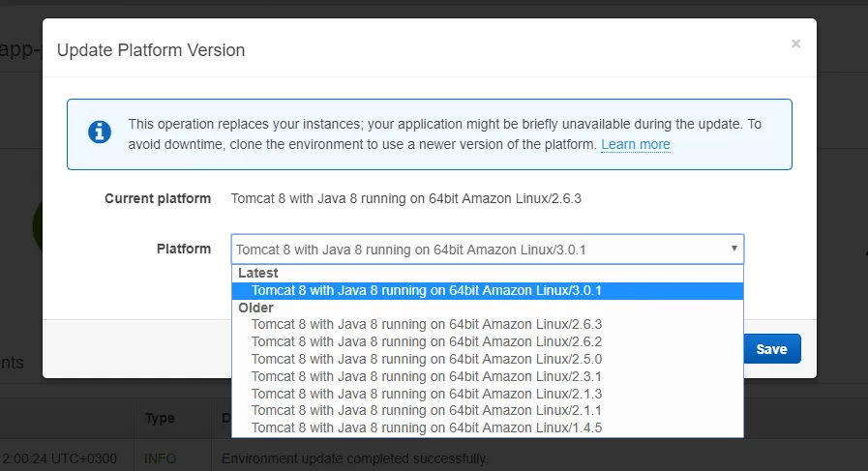Click the Type column header

point(160,418)
